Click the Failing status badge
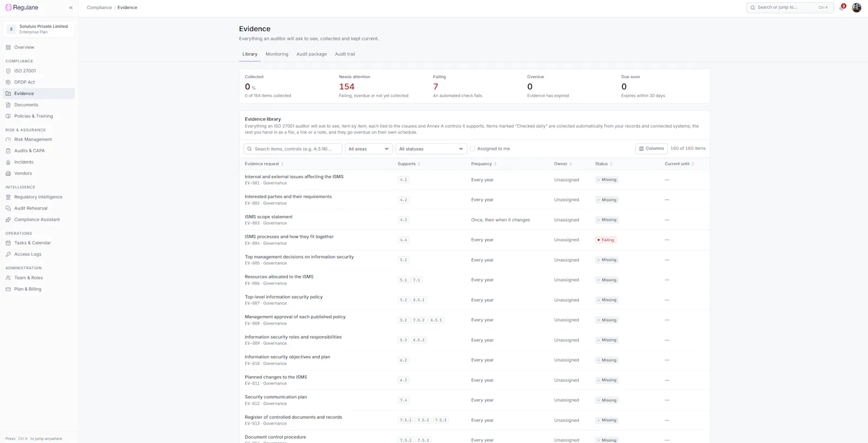Screen dimensions: 868x443 605,240
